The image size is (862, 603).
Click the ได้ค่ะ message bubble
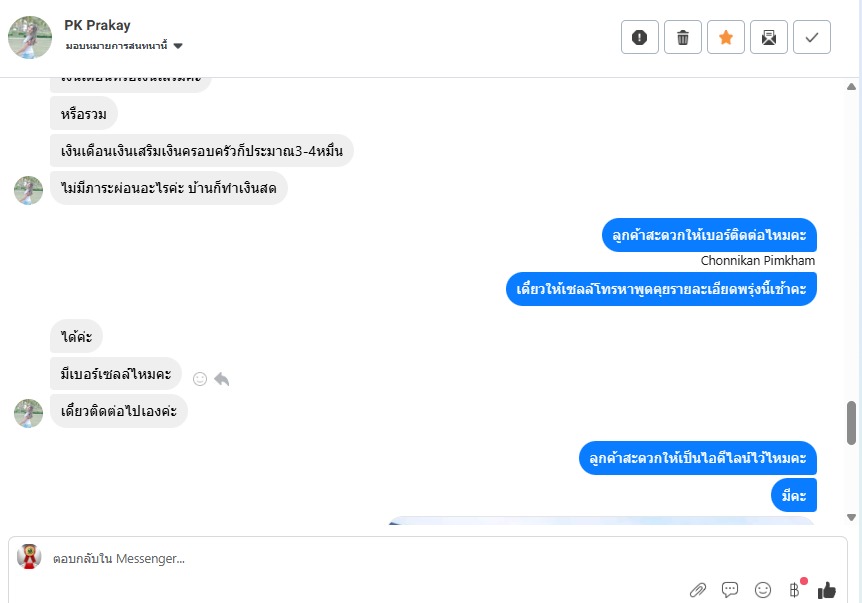[x=76, y=336]
